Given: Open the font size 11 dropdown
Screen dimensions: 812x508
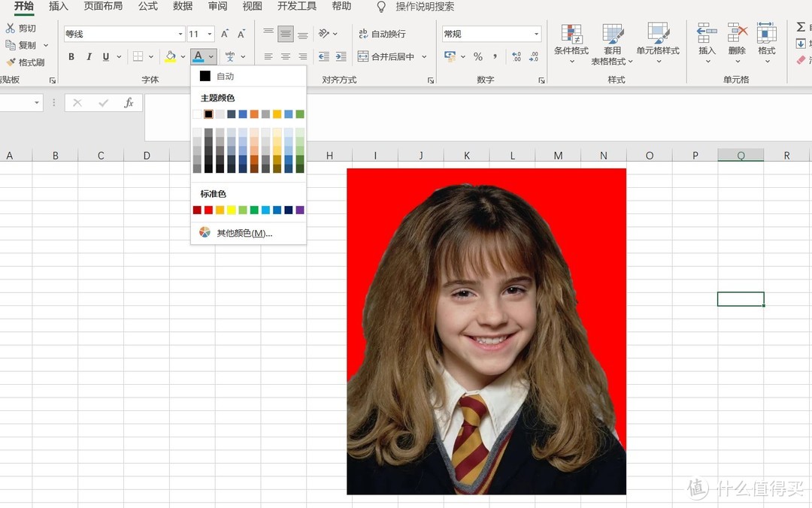Looking at the screenshot, I should click(x=210, y=34).
